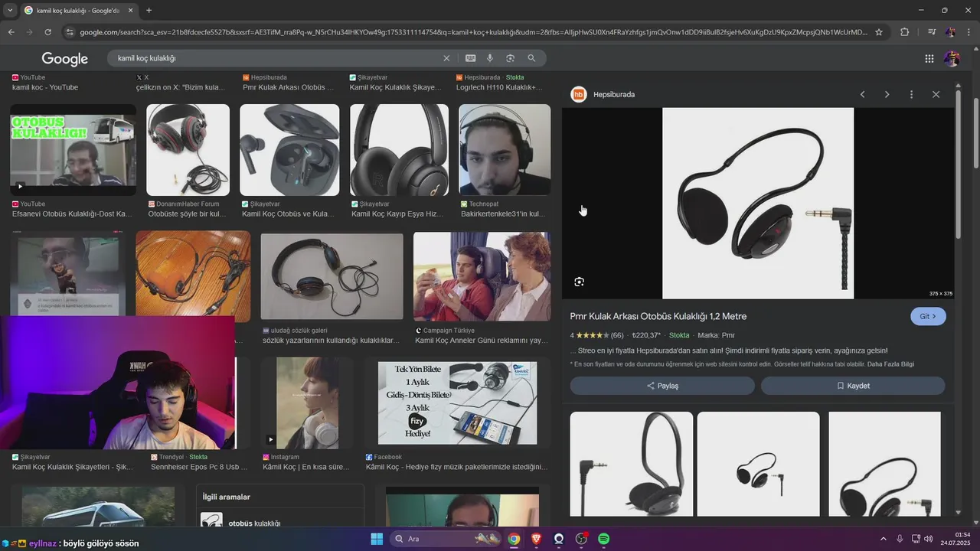The width and height of the screenshot is (980, 551).
Task: Close the Hepsiburada image preview panel
Action: pyautogui.click(x=936, y=94)
